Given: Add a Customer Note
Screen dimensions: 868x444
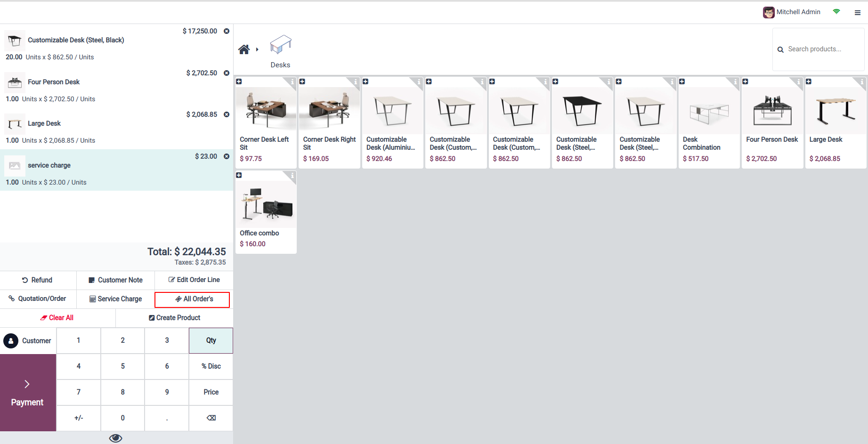Looking at the screenshot, I should tap(116, 280).
